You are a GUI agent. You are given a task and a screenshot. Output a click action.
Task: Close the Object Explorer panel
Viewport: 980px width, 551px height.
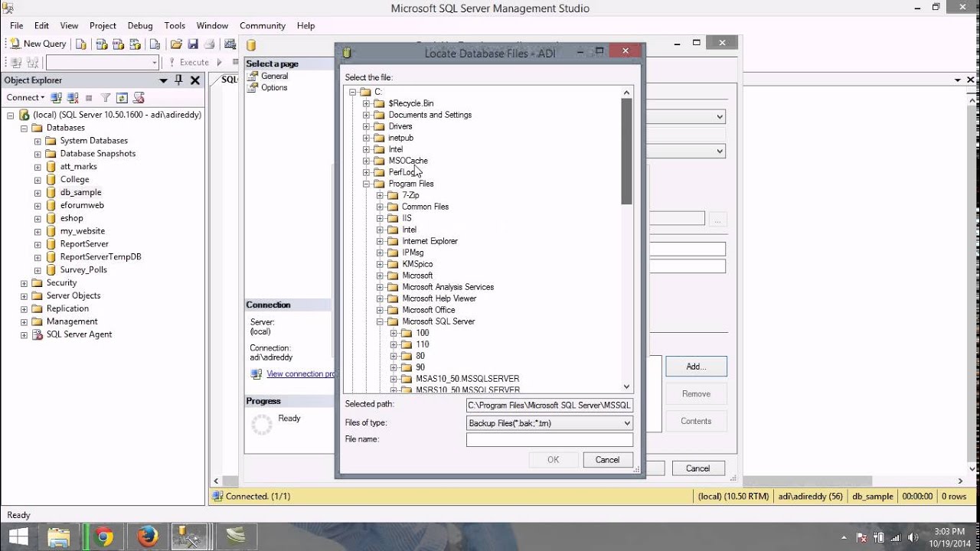pyautogui.click(x=195, y=80)
